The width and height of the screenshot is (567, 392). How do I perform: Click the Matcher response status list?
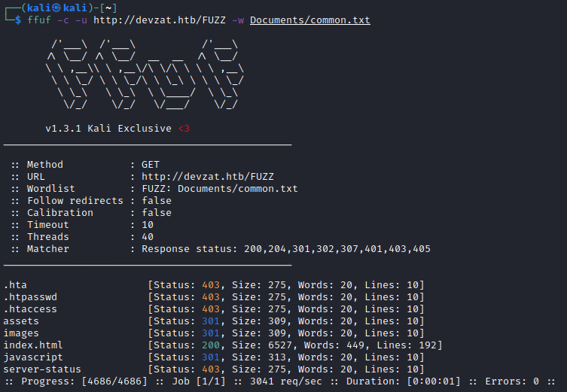click(286, 249)
